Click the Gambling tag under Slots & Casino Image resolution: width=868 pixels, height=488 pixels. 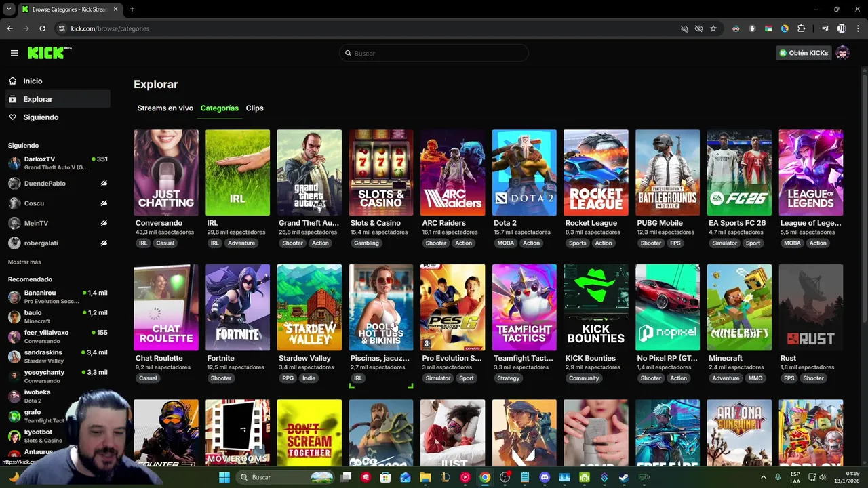pyautogui.click(x=366, y=243)
